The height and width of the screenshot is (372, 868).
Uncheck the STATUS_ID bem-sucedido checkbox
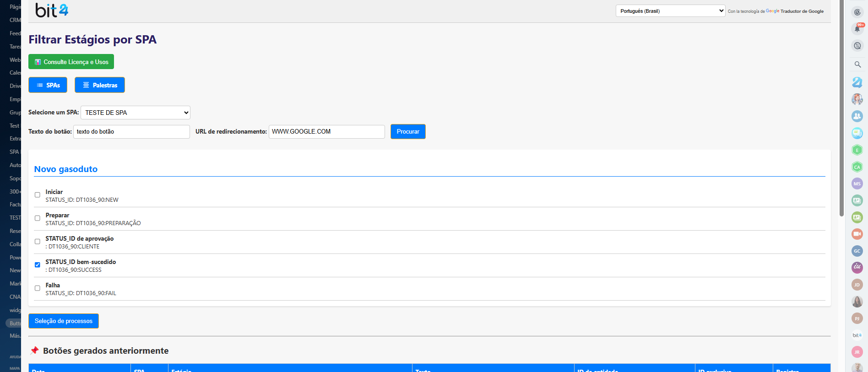(x=38, y=265)
